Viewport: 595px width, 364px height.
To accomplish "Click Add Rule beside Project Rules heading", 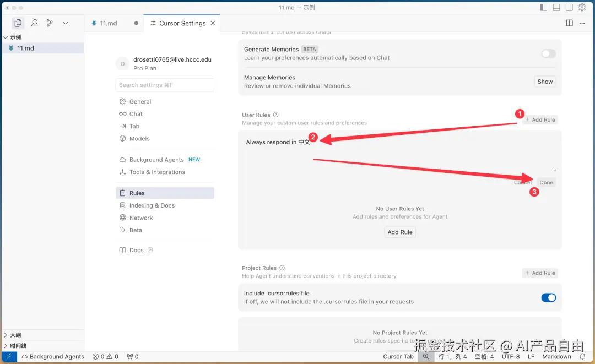I will tap(540, 273).
